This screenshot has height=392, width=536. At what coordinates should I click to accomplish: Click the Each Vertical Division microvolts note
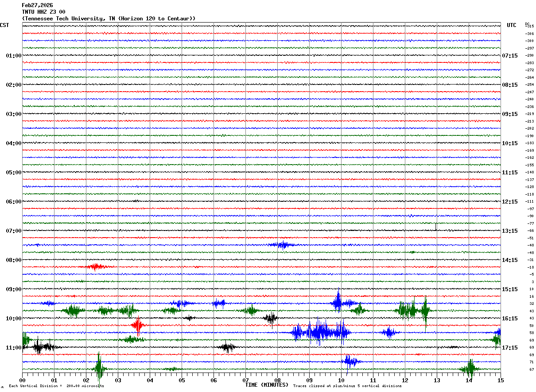click(57, 386)
